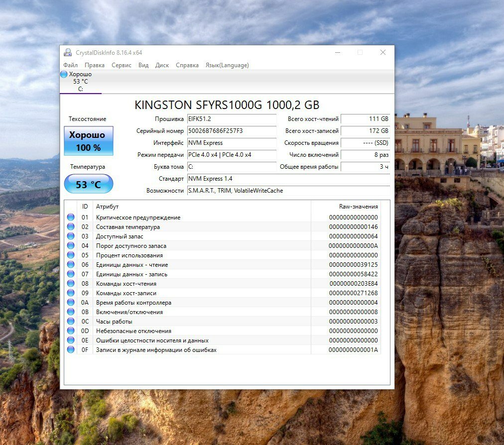
Task: Click the Интерфейс field showing NVM Express
Action: (232, 143)
